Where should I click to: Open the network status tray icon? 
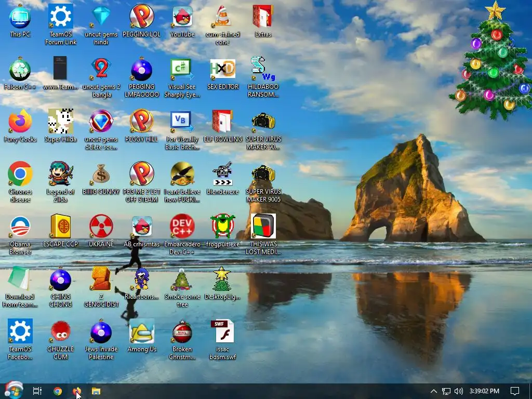(446, 391)
